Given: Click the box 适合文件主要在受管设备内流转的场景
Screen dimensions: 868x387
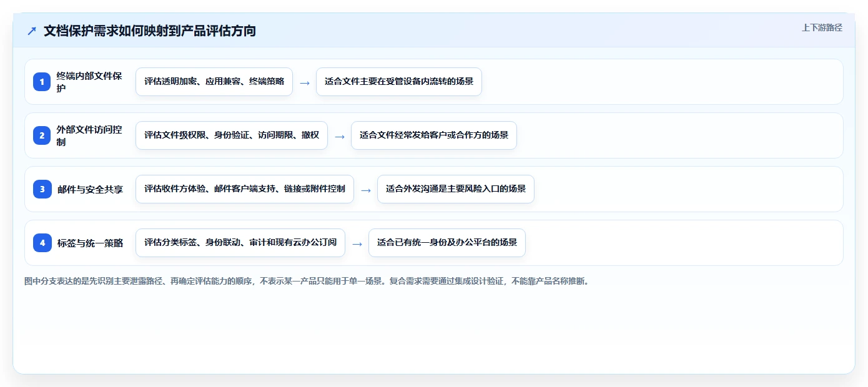Looking at the screenshot, I should [399, 82].
